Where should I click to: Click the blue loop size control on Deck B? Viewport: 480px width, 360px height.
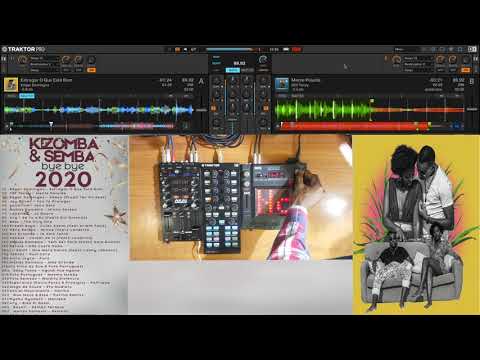[458, 126]
